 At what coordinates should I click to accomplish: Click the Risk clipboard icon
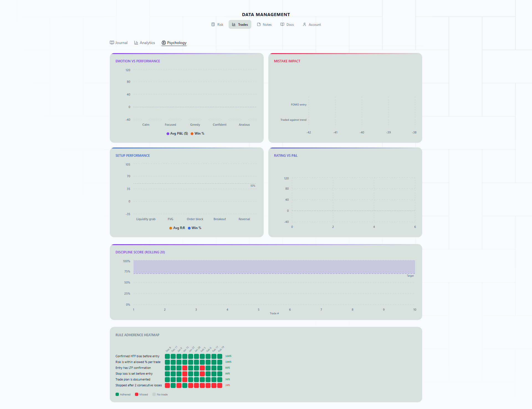[x=213, y=24]
